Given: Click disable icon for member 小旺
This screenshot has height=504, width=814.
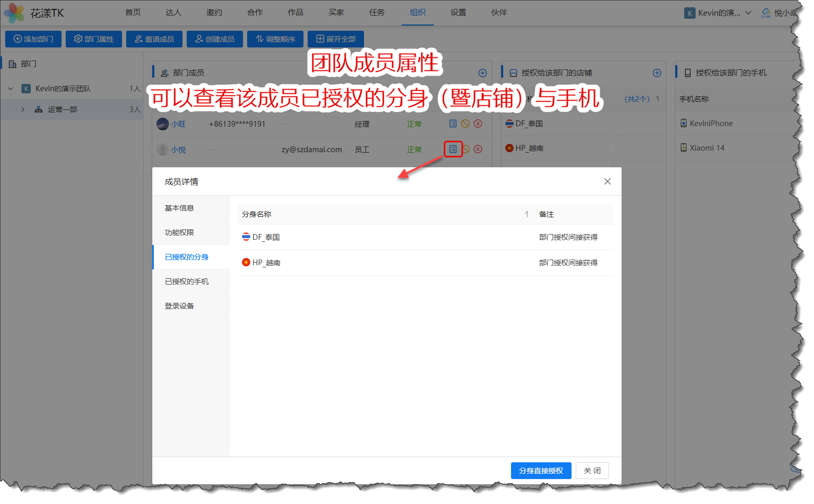Looking at the screenshot, I should coord(465,124).
